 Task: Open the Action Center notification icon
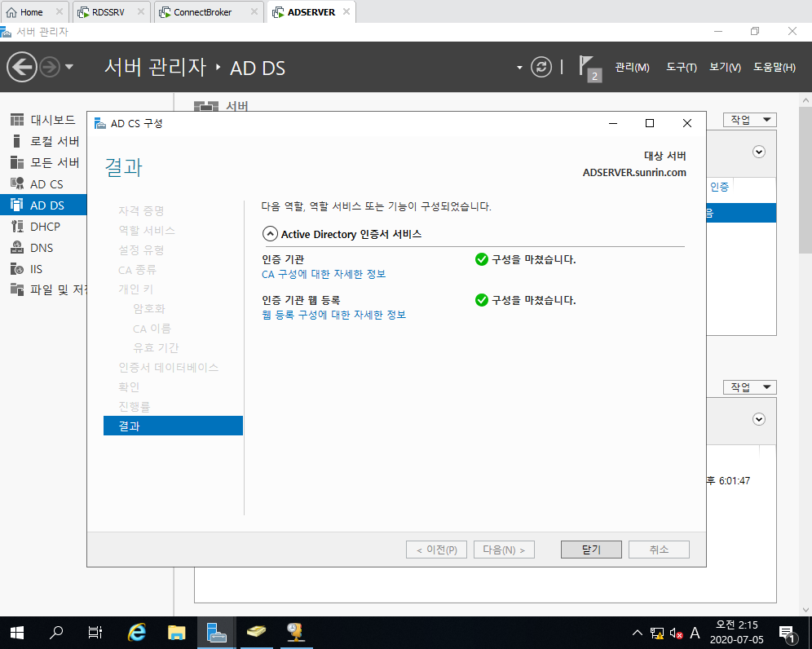point(788,633)
